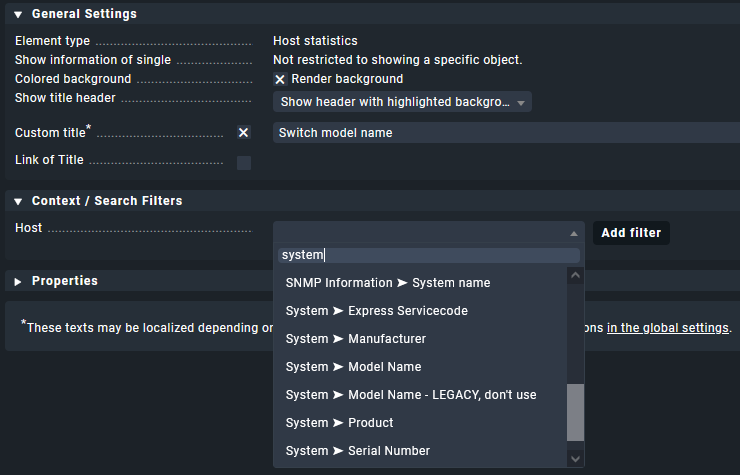This screenshot has height=475, width=740.
Task: Choose System Product from the list
Action: point(339,423)
